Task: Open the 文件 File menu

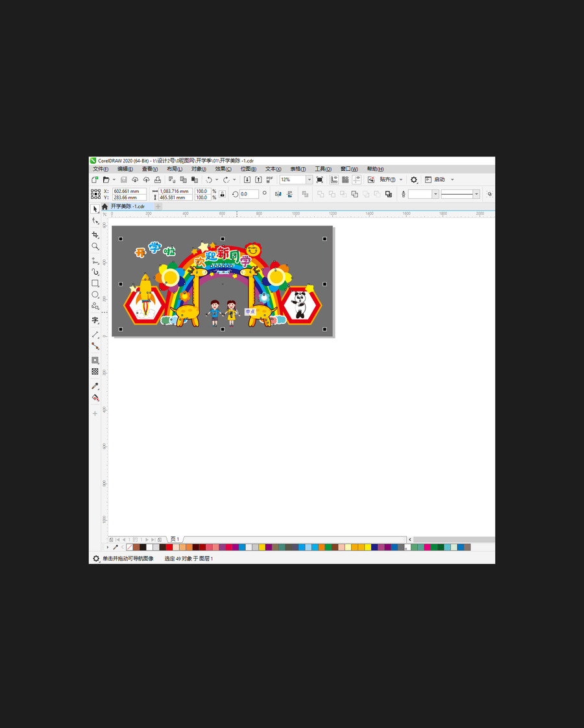Action: (101, 169)
